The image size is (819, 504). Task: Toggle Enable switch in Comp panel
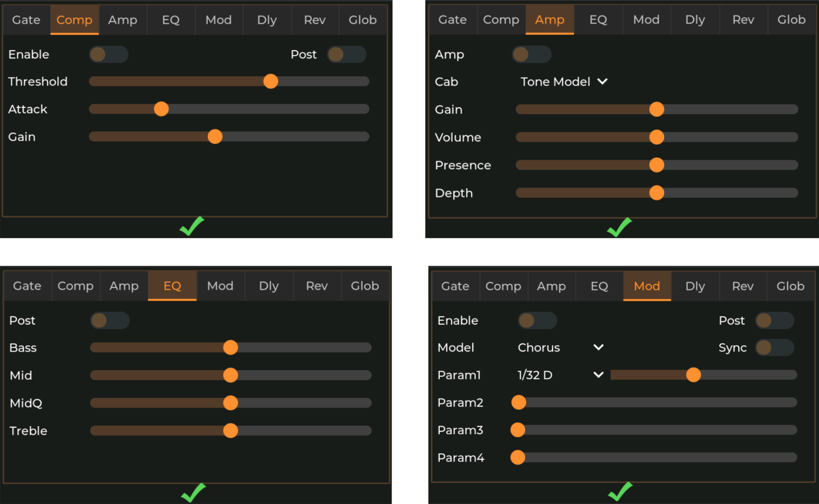tap(109, 54)
